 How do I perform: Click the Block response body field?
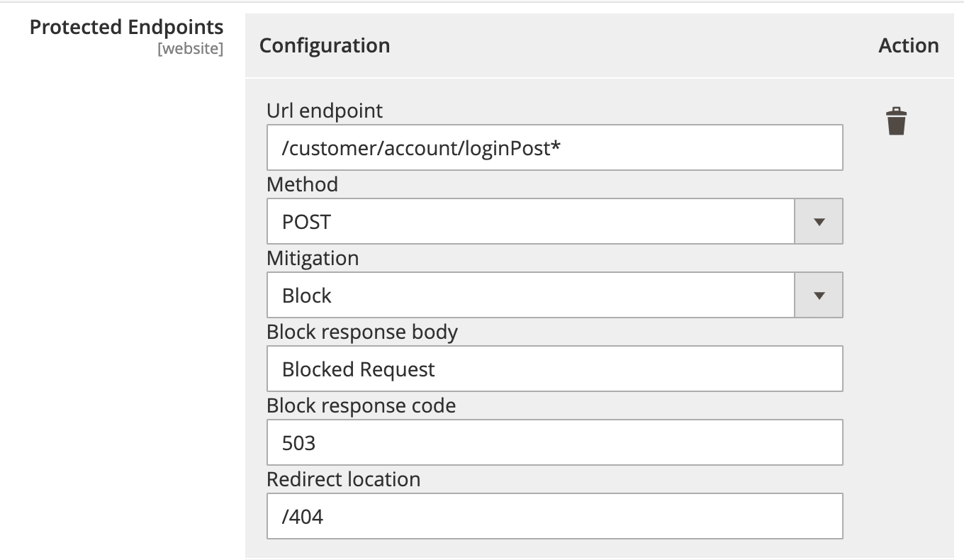click(553, 369)
